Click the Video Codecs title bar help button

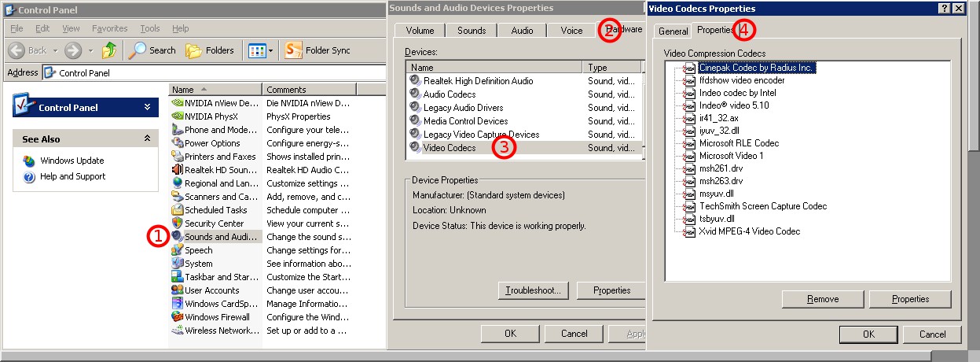944,8
